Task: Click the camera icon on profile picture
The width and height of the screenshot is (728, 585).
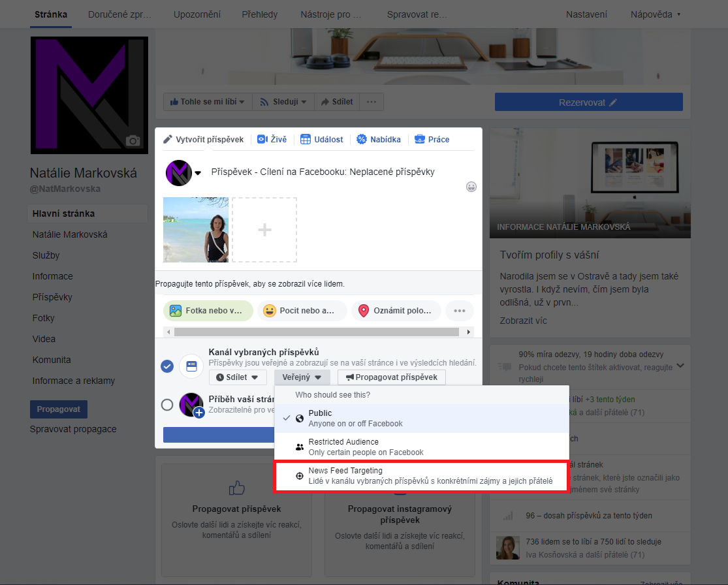Action: coord(133,140)
